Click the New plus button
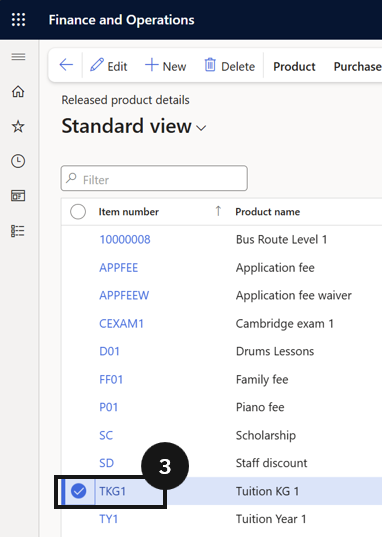The height and width of the screenshot is (537, 382). 165,65
